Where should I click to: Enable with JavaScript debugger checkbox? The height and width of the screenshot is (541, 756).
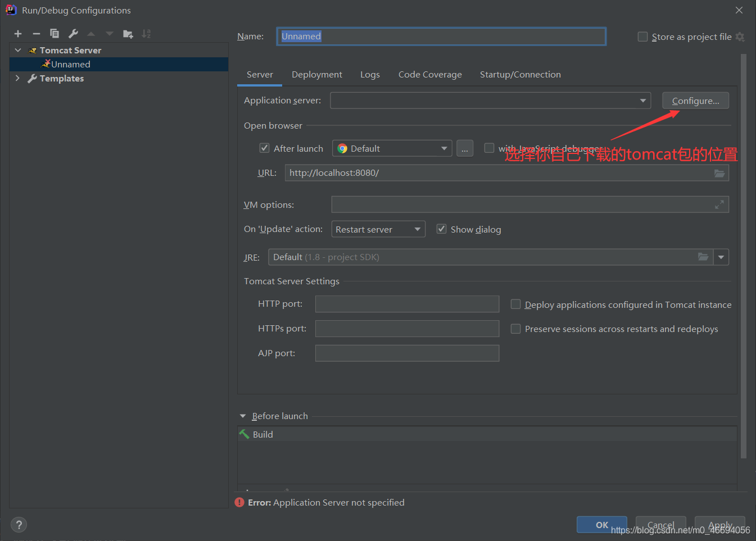[x=489, y=148]
